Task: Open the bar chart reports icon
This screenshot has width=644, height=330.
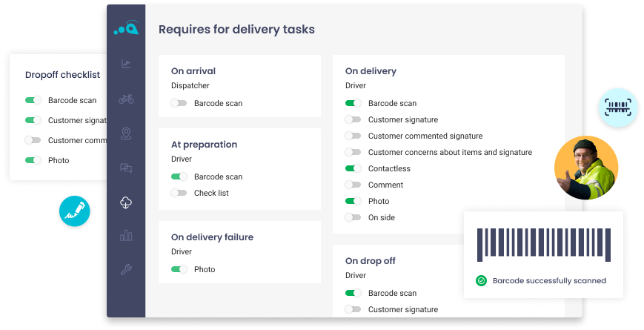Action: [x=126, y=236]
